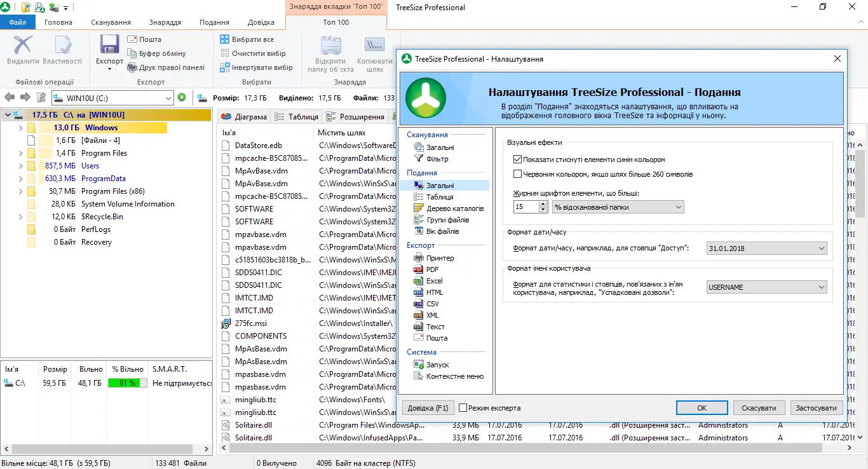Open the Діаграма view tab
The height and width of the screenshot is (469, 868).
tap(244, 117)
